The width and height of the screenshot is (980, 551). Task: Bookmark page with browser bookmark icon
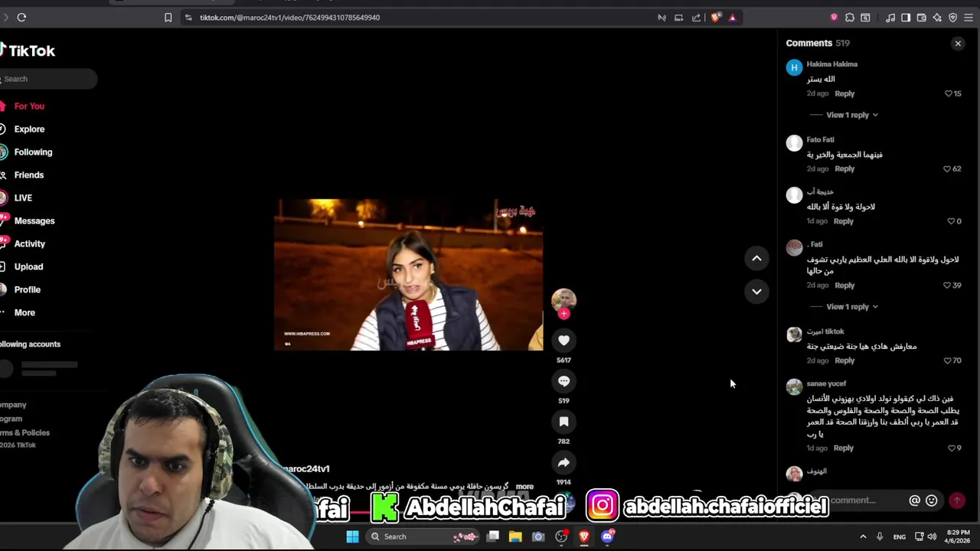point(168,18)
